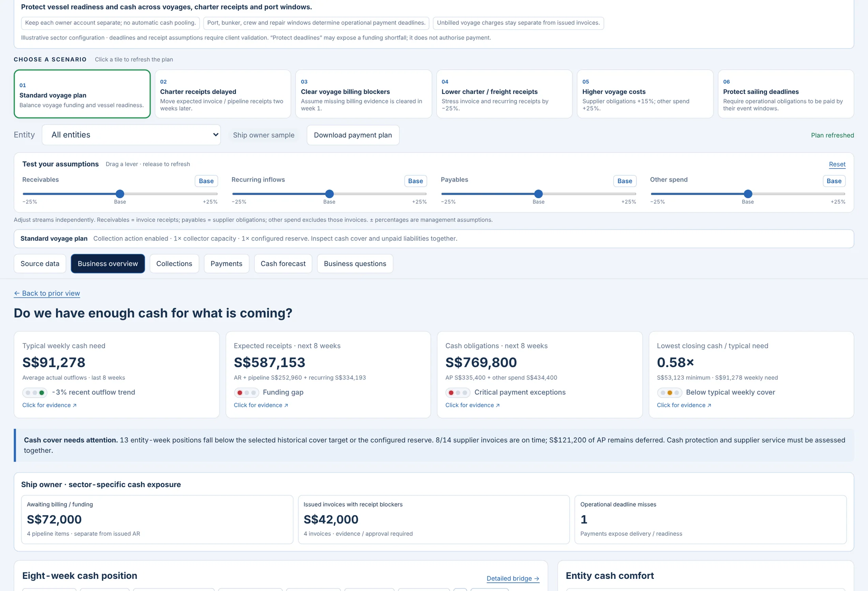This screenshot has width=868, height=591.
Task: Open evidence for Expected receipts card
Action: (261, 405)
